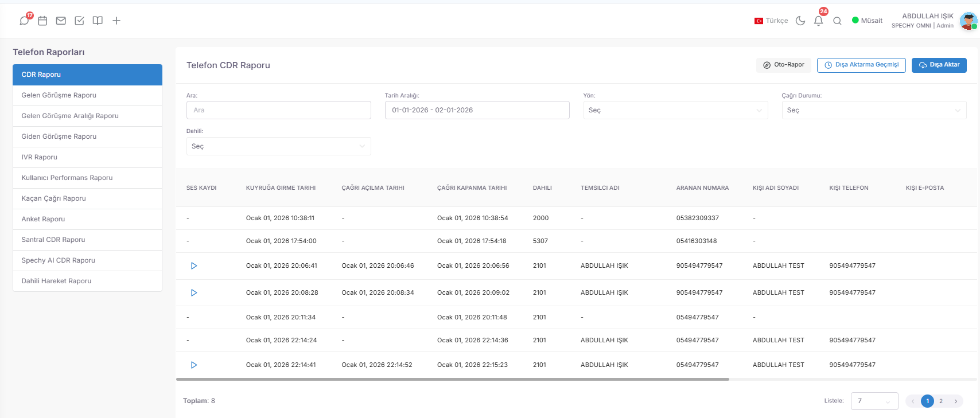
Task: Click Temsilci Adı column header
Action: point(600,188)
